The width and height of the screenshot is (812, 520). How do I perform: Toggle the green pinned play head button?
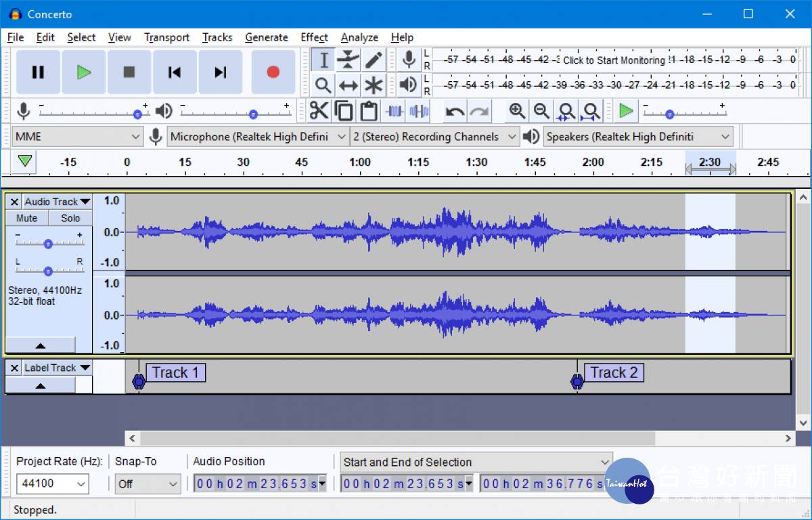pyautogui.click(x=25, y=162)
